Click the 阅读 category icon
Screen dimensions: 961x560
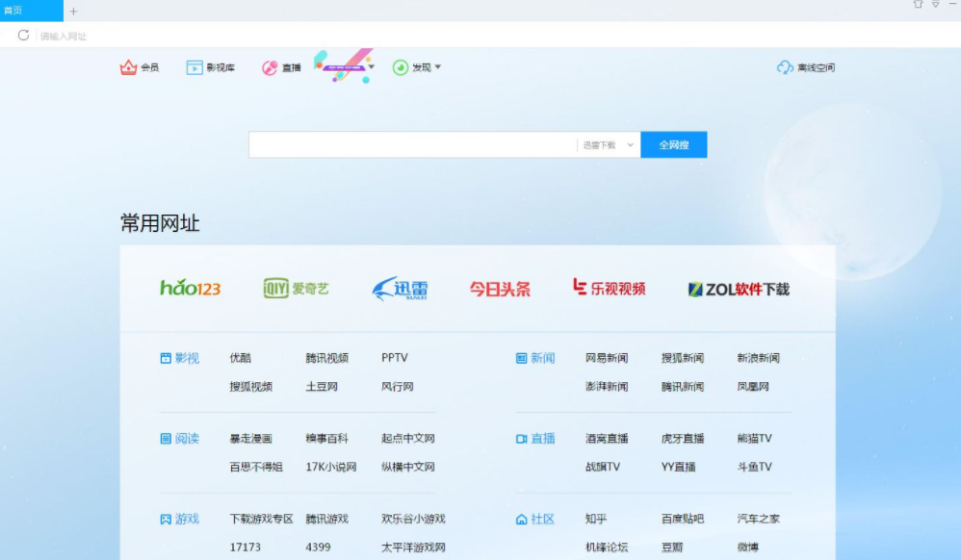pyautogui.click(x=166, y=439)
